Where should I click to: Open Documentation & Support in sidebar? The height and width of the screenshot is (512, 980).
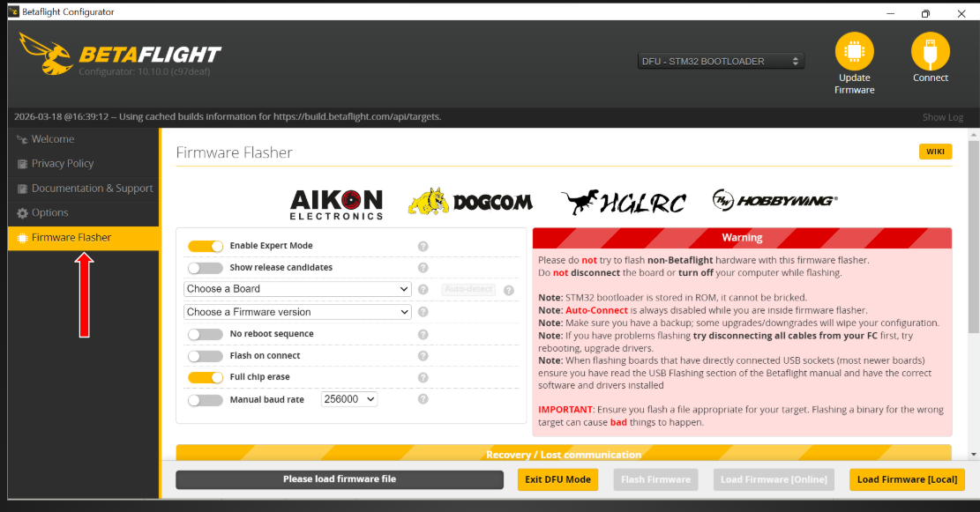point(92,189)
